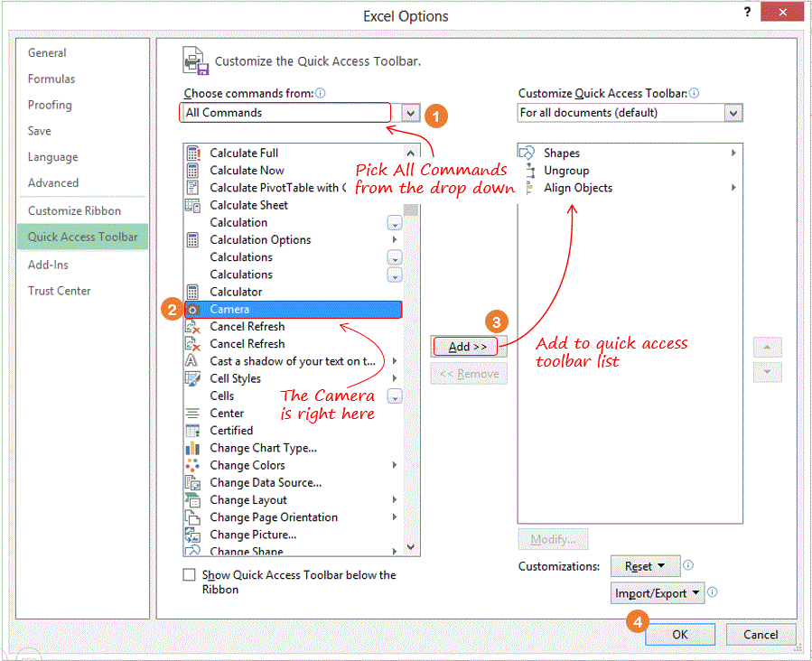Click info icon next to Import/Export
Screen dimensions: 812x661
pos(713,592)
